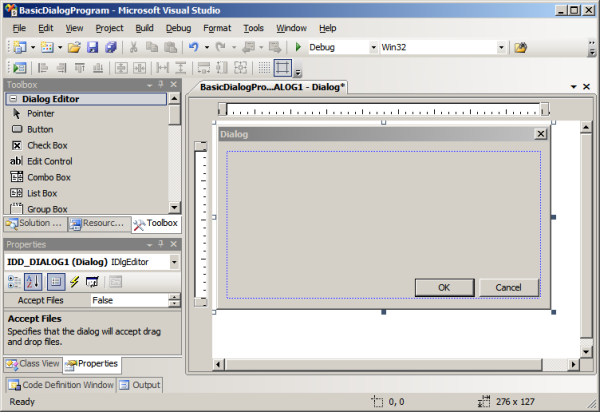Switch to the Output tab
The width and height of the screenshot is (600, 412).
click(140, 385)
